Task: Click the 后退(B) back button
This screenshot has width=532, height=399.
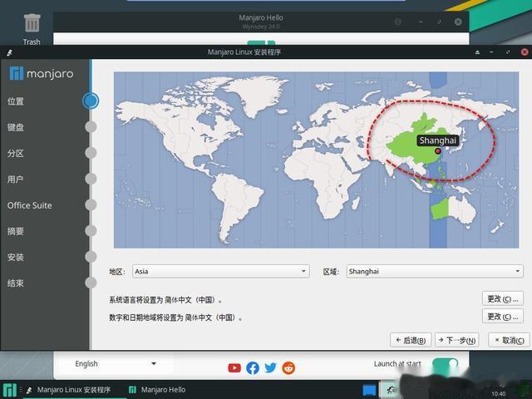Action: (411, 340)
